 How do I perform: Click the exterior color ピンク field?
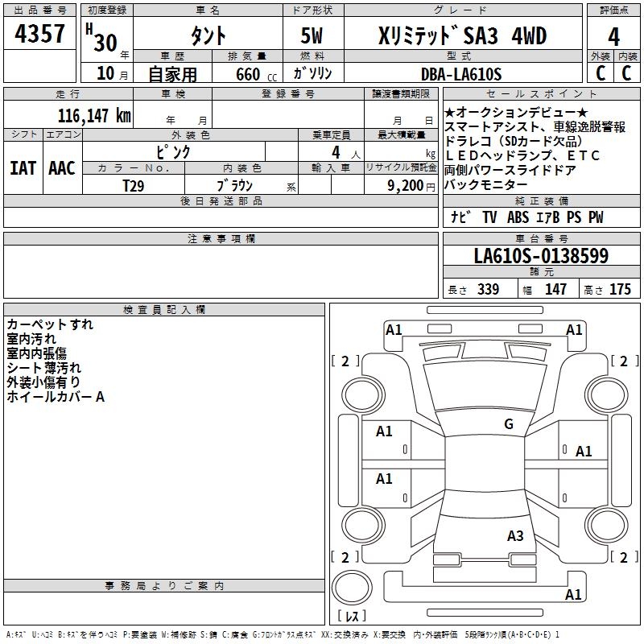point(173,151)
